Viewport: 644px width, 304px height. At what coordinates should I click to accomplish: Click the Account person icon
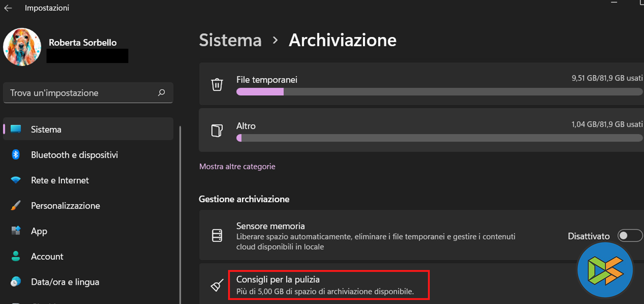[x=16, y=257]
